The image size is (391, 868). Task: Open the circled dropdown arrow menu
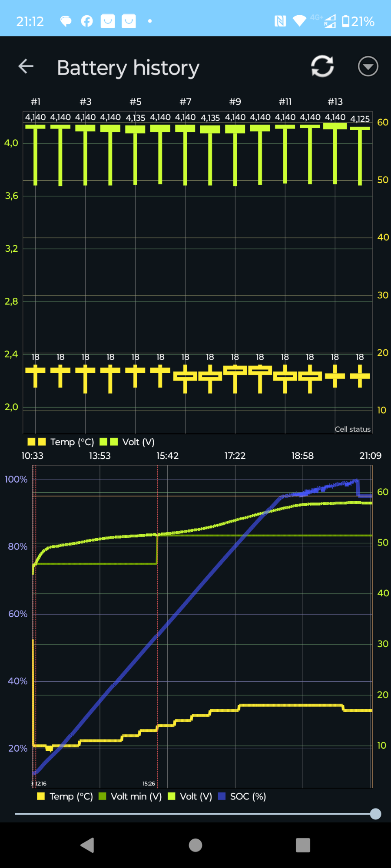(x=368, y=66)
